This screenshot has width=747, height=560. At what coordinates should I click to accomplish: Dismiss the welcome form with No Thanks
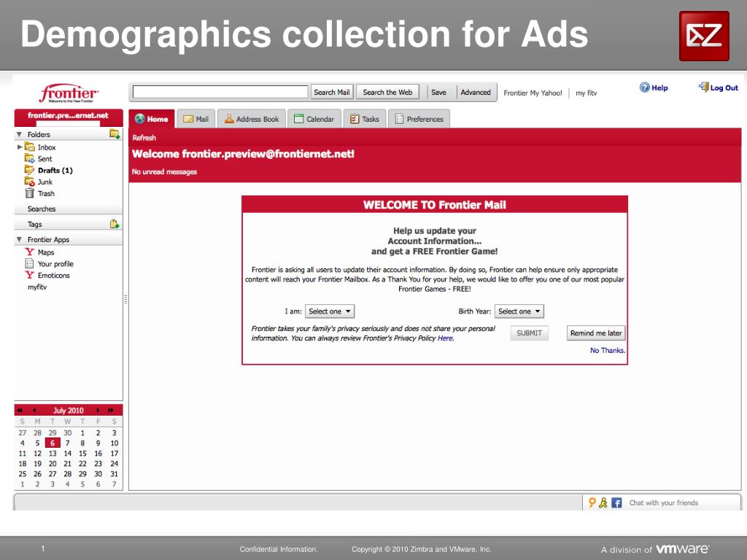608,351
